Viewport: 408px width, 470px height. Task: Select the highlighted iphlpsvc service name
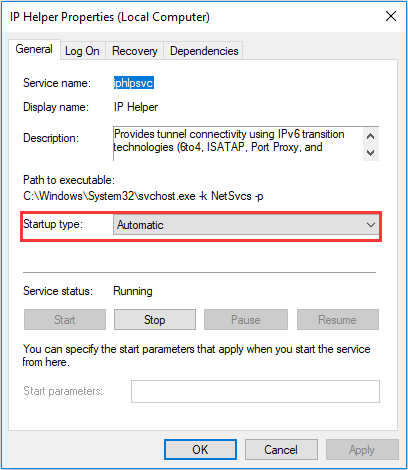point(134,83)
